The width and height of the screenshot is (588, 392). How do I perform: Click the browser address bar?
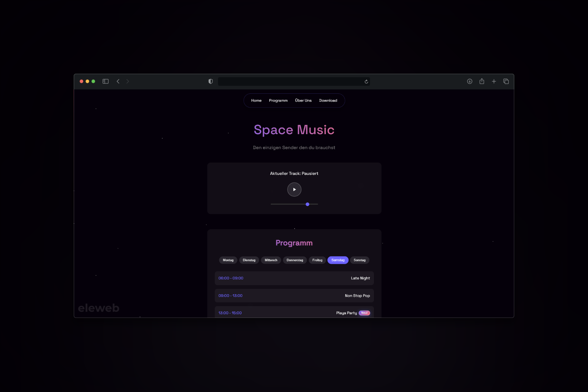(291, 81)
